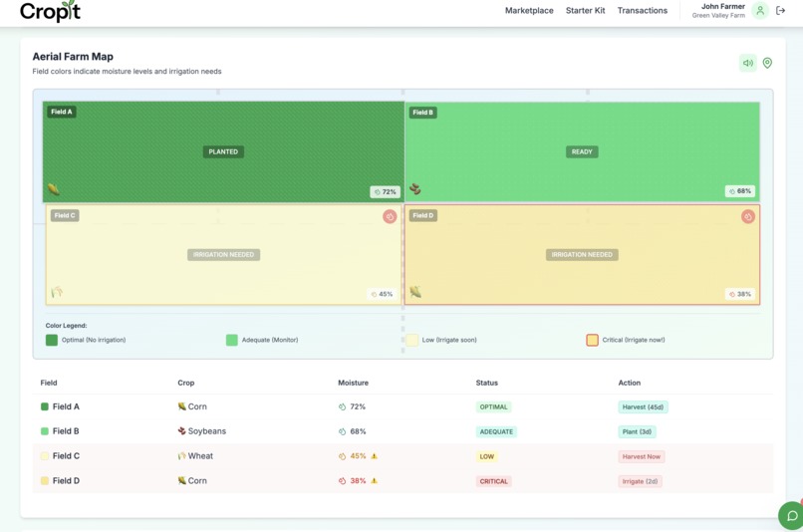Click the LOW status tag
This screenshot has width=803, height=532.
(x=486, y=456)
